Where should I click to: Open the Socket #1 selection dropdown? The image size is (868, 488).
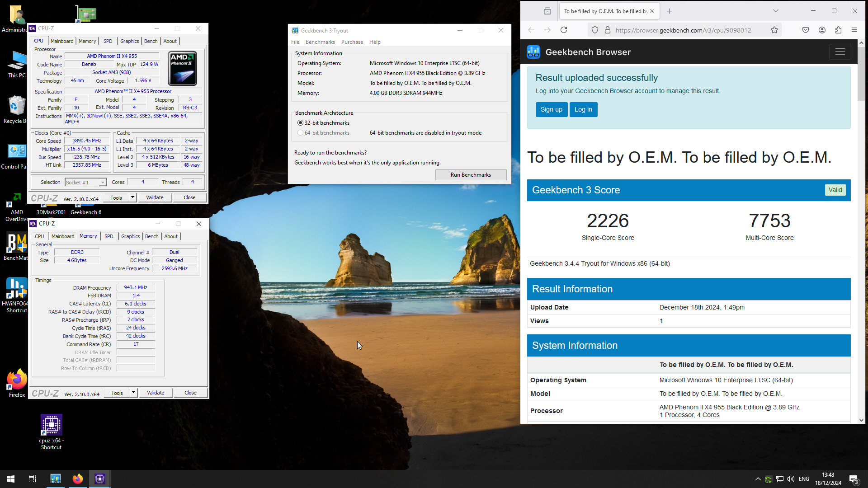point(85,182)
